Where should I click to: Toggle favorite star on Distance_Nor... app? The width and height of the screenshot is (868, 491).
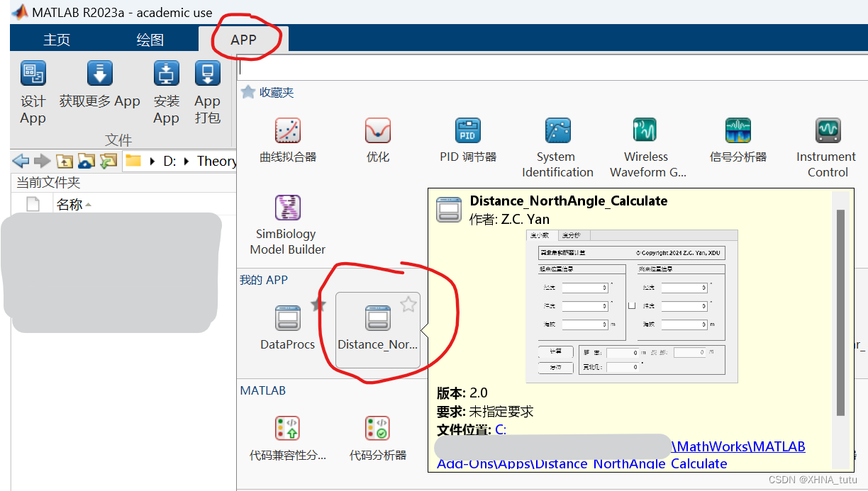[x=408, y=305]
